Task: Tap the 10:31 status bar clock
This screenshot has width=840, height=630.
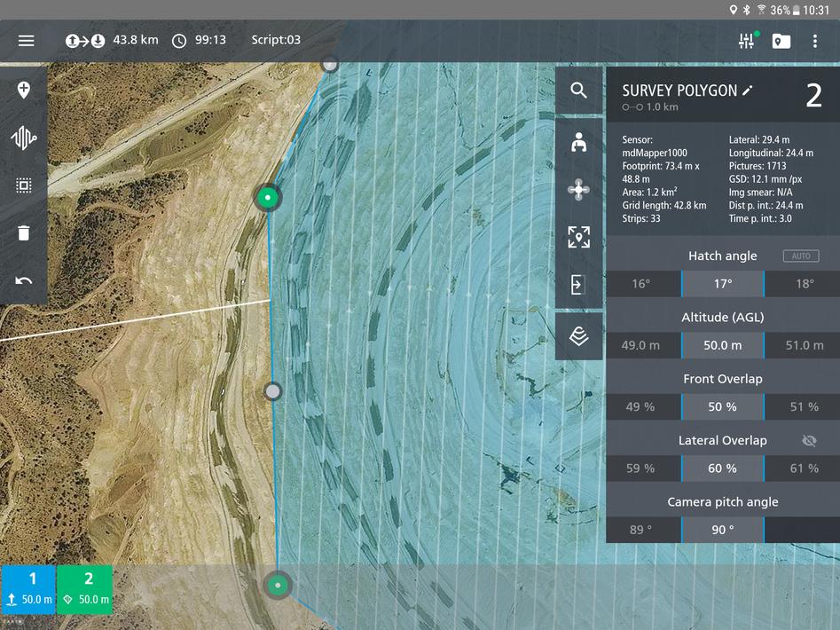Action: pyautogui.click(x=816, y=10)
